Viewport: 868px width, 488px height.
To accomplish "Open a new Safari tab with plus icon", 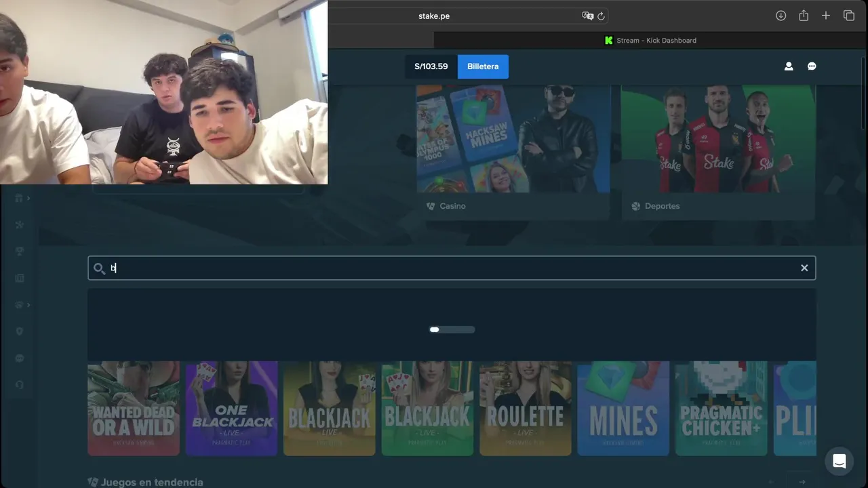I will (826, 16).
